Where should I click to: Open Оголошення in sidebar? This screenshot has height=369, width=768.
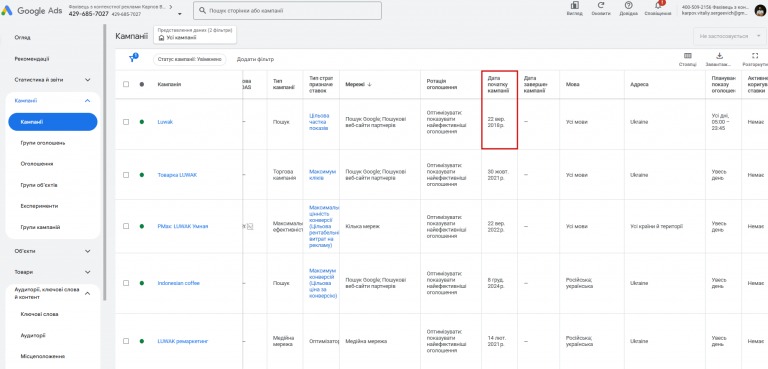coord(37,164)
